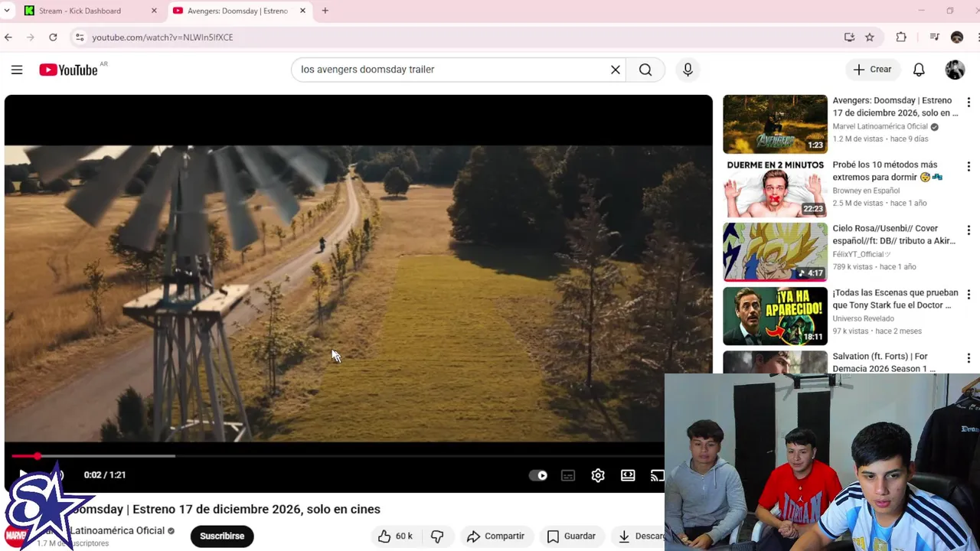Viewport: 980px width, 551px height.
Task: Subscribe with the Suscribirse button
Action: pyautogui.click(x=222, y=536)
